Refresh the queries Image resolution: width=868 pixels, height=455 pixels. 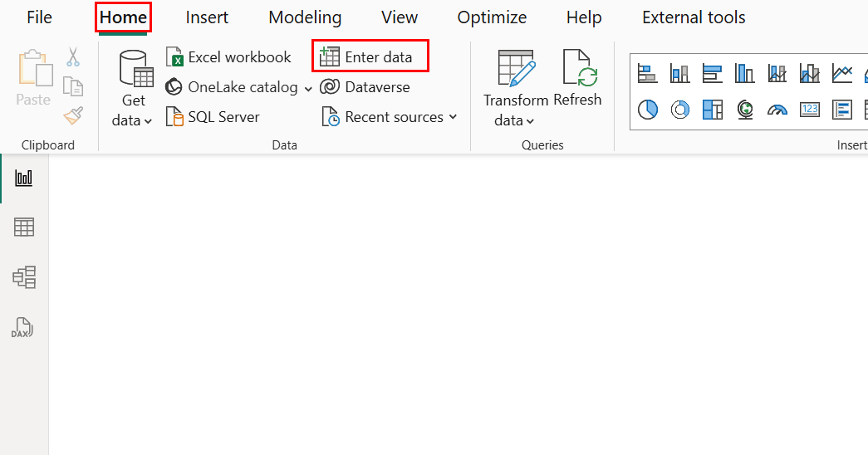coord(577,77)
